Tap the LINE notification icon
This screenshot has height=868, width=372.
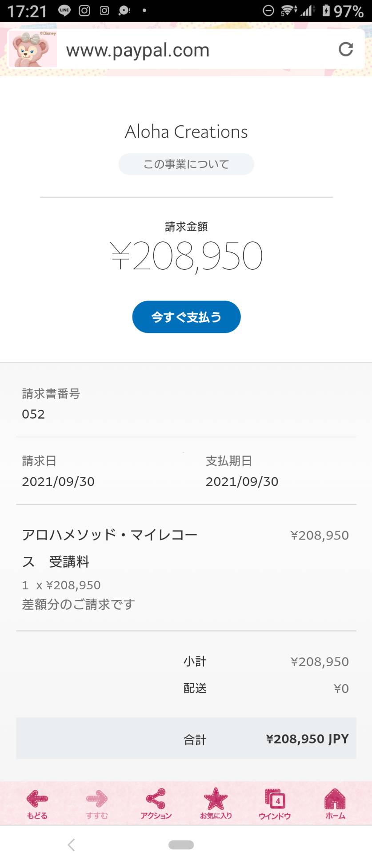click(x=64, y=11)
